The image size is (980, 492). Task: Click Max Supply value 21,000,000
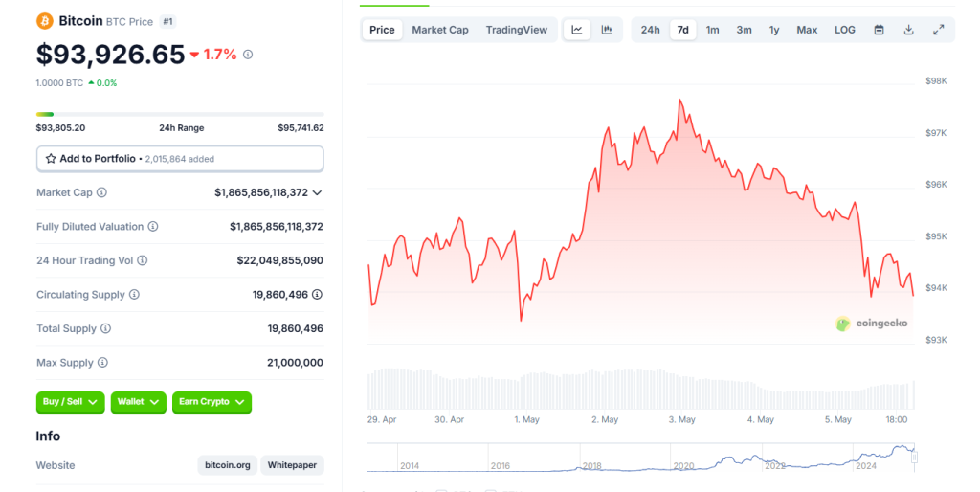(295, 363)
